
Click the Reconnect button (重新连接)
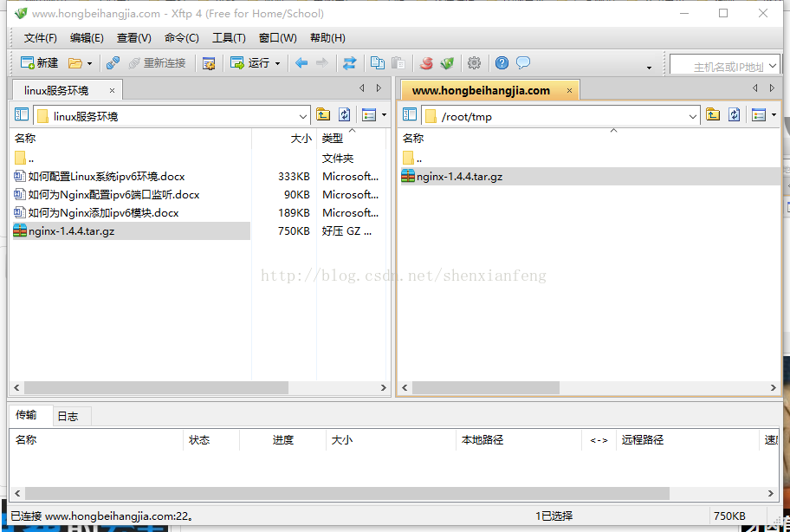click(157, 63)
